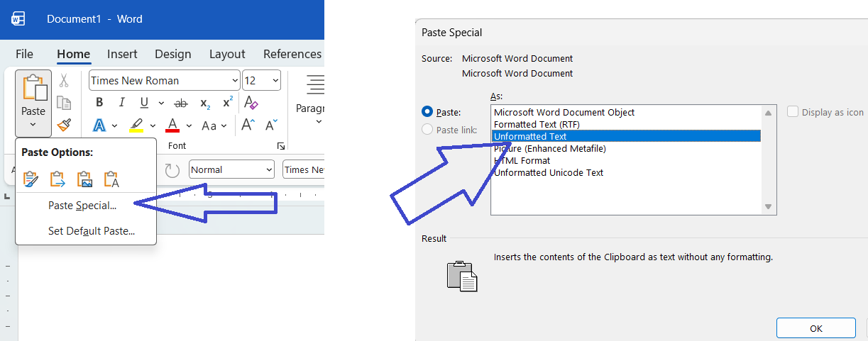Viewport: 868px width, 341px height.
Task: Check the Display as icon checkbox
Action: pyautogui.click(x=793, y=112)
